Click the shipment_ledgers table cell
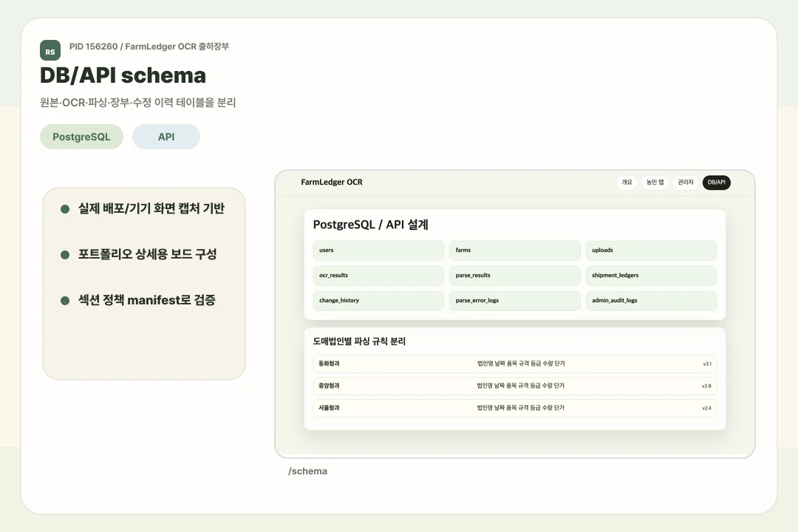Image resolution: width=798 pixels, height=532 pixels. 651,276
